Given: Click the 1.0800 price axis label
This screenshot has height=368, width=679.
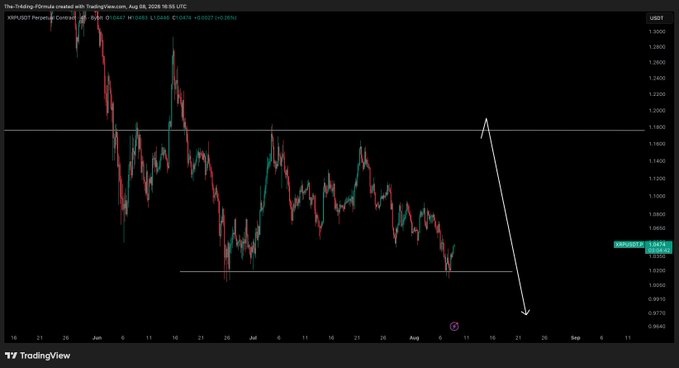Looking at the screenshot, I should (x=657, y=214).
